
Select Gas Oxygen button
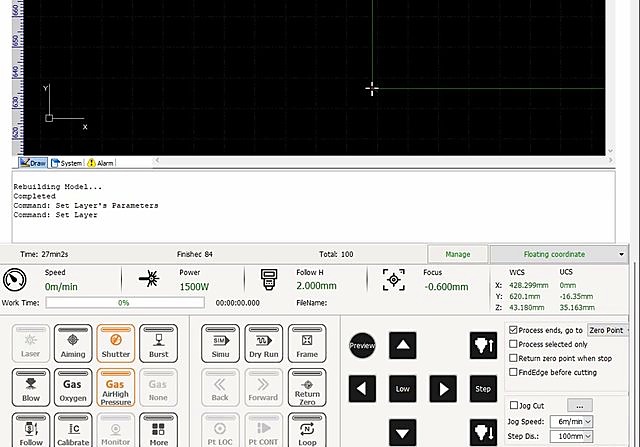coord(73,387)
